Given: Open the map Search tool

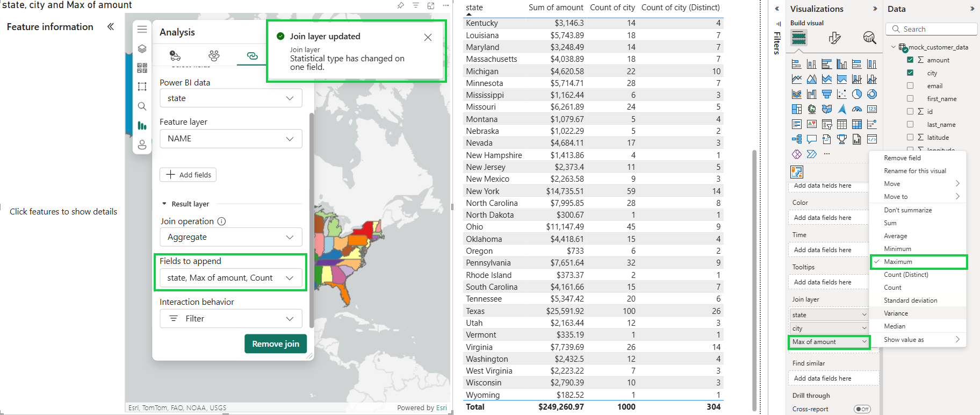Looking at the screenshot, I should [x=142, y=106].
